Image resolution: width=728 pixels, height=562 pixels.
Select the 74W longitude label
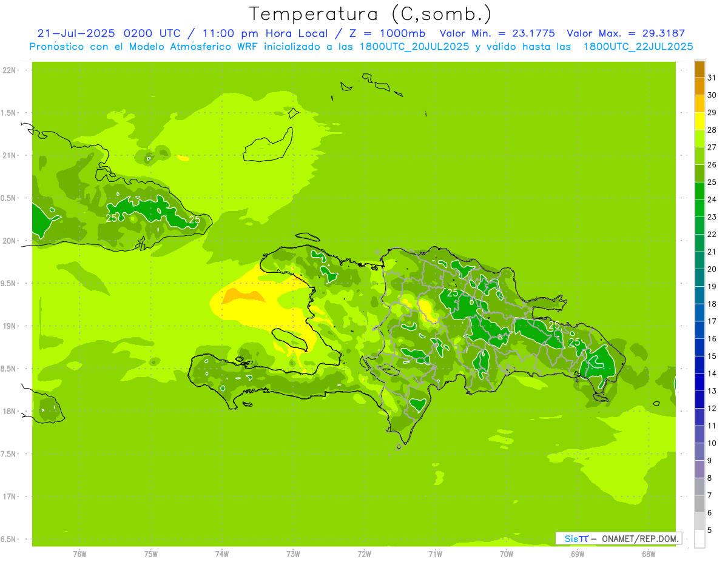tap(222, 554)
